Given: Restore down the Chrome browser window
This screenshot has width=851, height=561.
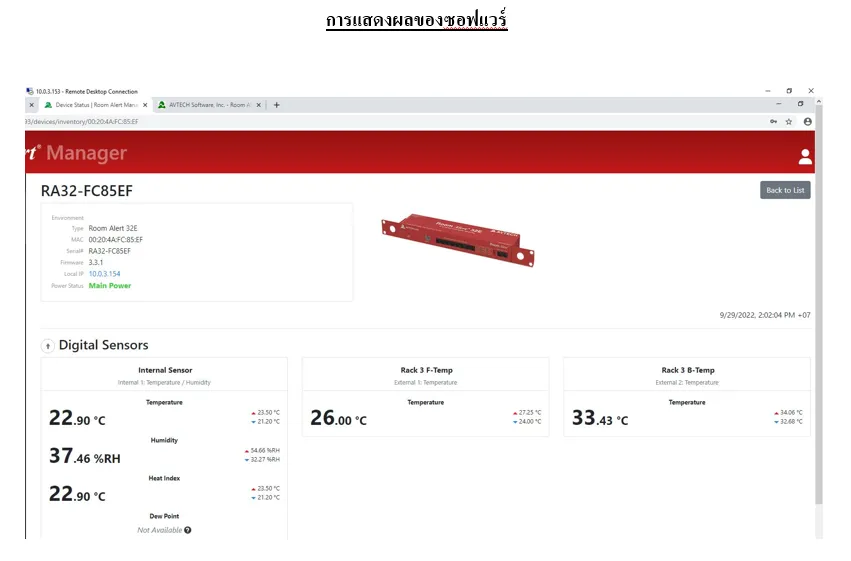Looking at the screenshot, I should point(800,104).
